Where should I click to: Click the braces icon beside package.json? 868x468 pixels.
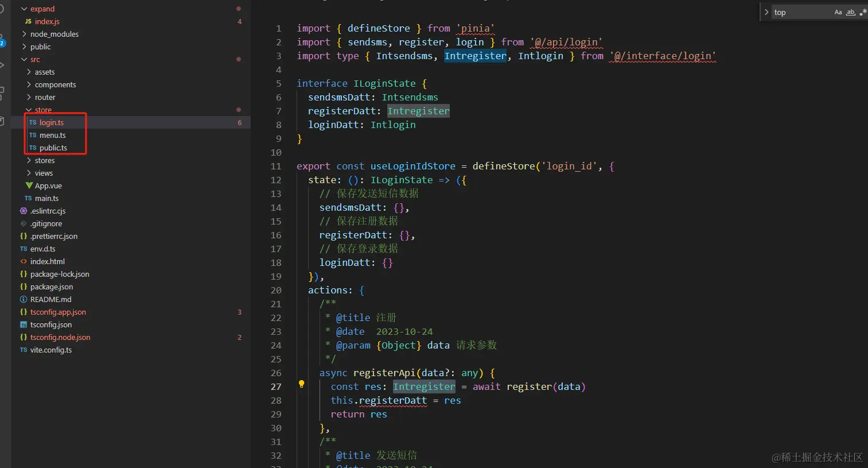click(24, 287)
